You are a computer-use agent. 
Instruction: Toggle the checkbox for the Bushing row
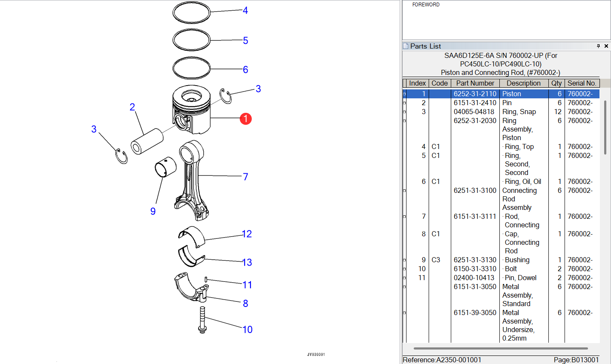click(x=404, y=260)
